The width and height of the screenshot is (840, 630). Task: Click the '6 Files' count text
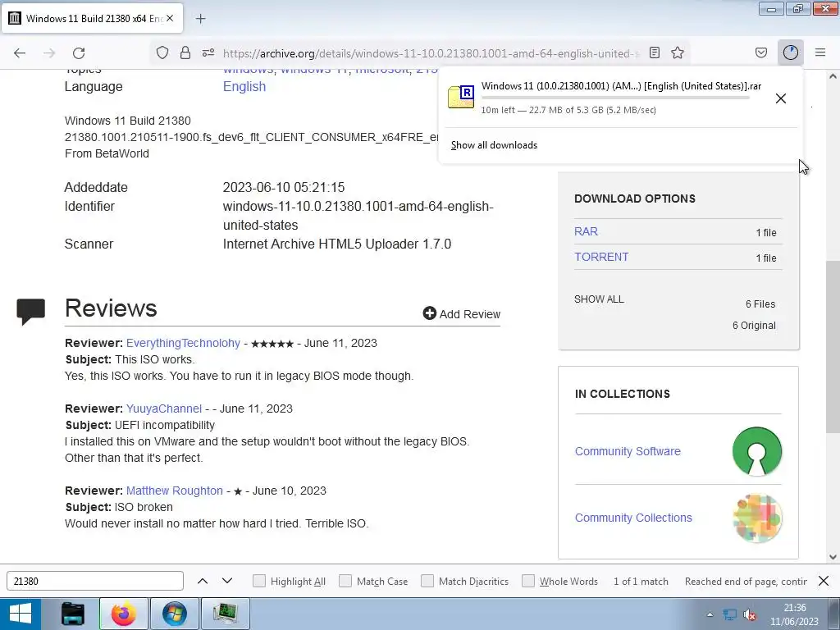(760, 304)
